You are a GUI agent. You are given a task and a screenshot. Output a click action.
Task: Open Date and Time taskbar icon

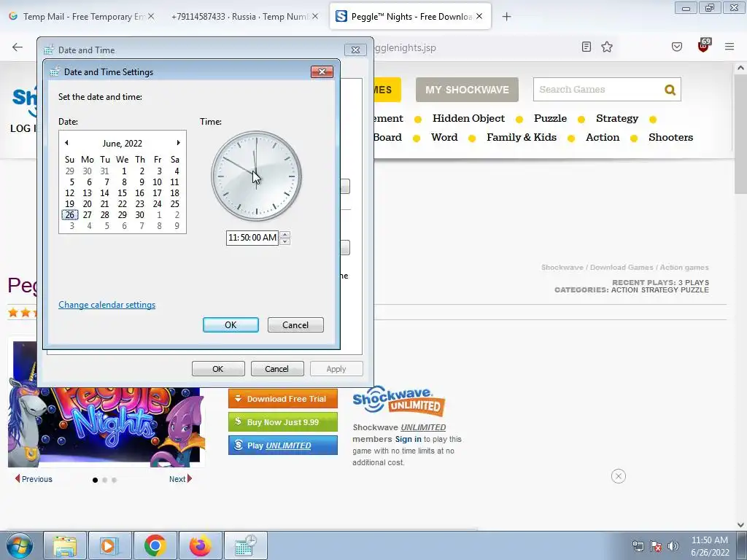[x=246, y=545]
